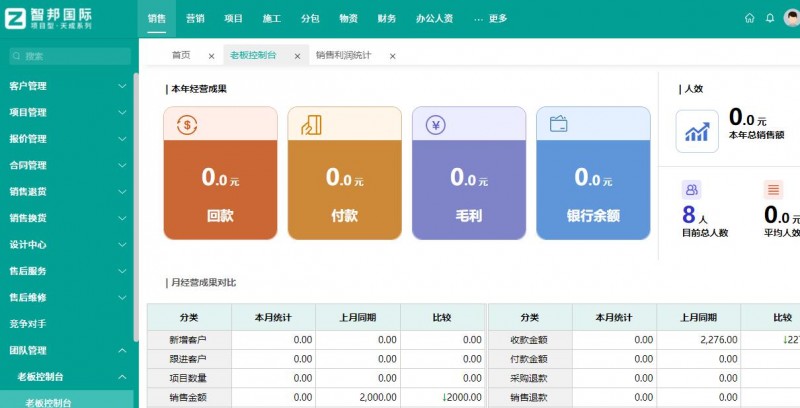Click the sidebar vertical scrollbar
The image size is (800, 408).
click(x=136, y=207)
